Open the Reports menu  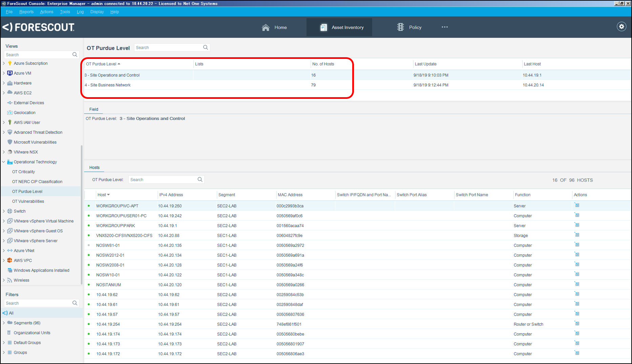click(26, 12)
